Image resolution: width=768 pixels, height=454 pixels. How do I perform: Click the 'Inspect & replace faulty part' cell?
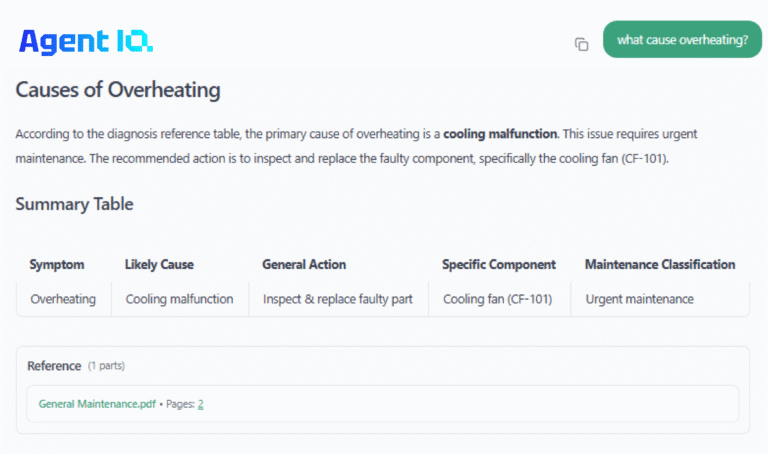click(337, 299)
